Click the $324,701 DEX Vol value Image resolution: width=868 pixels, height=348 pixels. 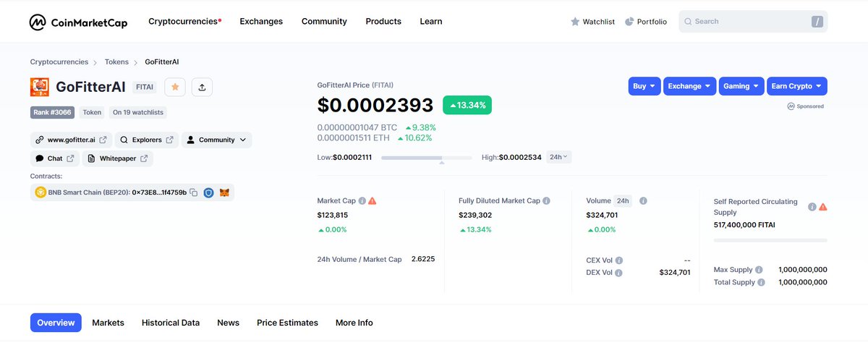(x=675, y=273)
